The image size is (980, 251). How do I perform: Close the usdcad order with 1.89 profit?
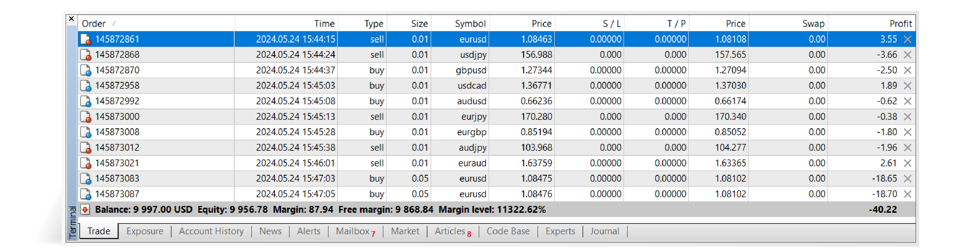click(x=907, y=86)
